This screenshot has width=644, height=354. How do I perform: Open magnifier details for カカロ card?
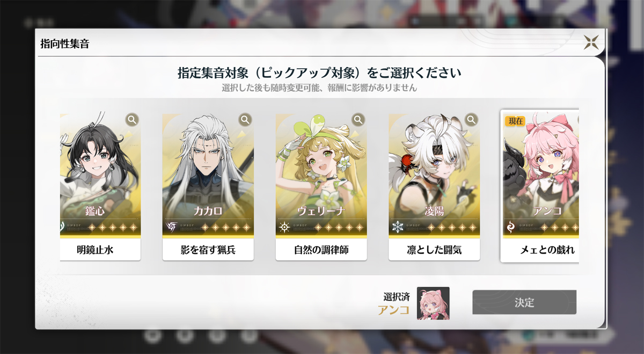[x=245, y=119]
